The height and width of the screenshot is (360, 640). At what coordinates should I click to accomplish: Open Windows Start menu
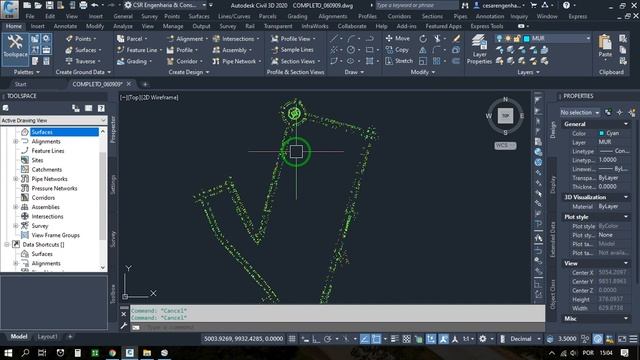click(x=8, y=353)
